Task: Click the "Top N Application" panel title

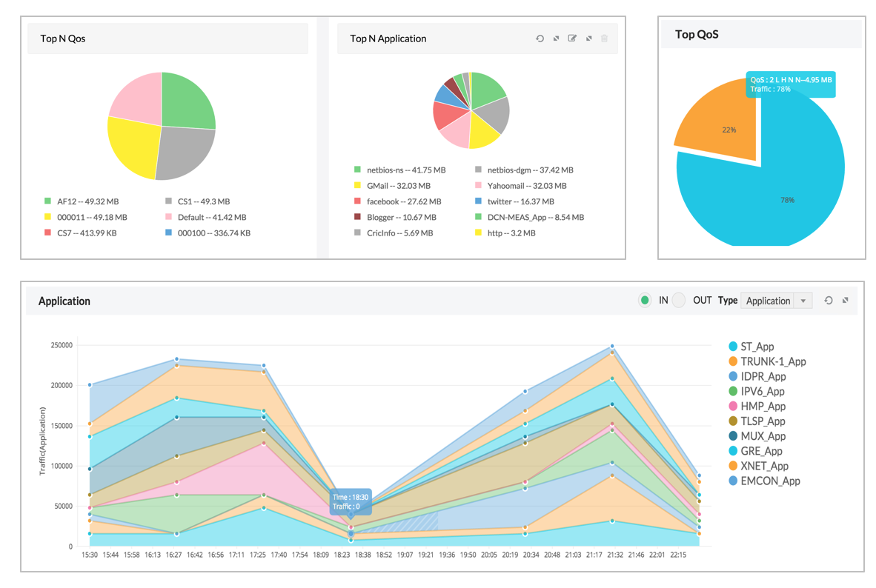Action: point(388,39)
